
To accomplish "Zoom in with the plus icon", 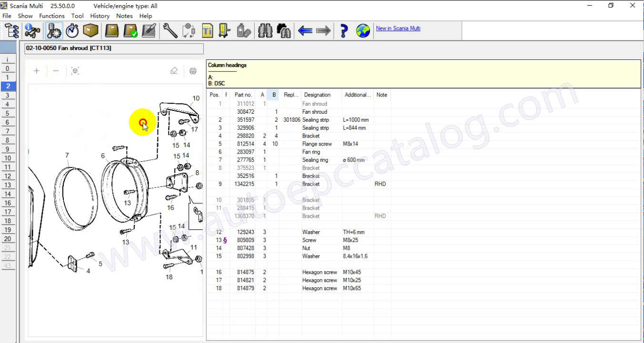I will [37, 71].
